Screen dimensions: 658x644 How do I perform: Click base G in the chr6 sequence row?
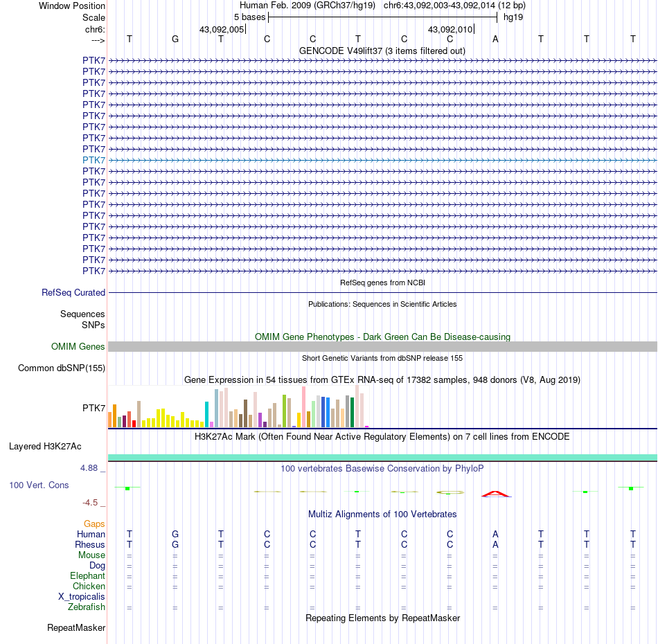pos(175,39)
